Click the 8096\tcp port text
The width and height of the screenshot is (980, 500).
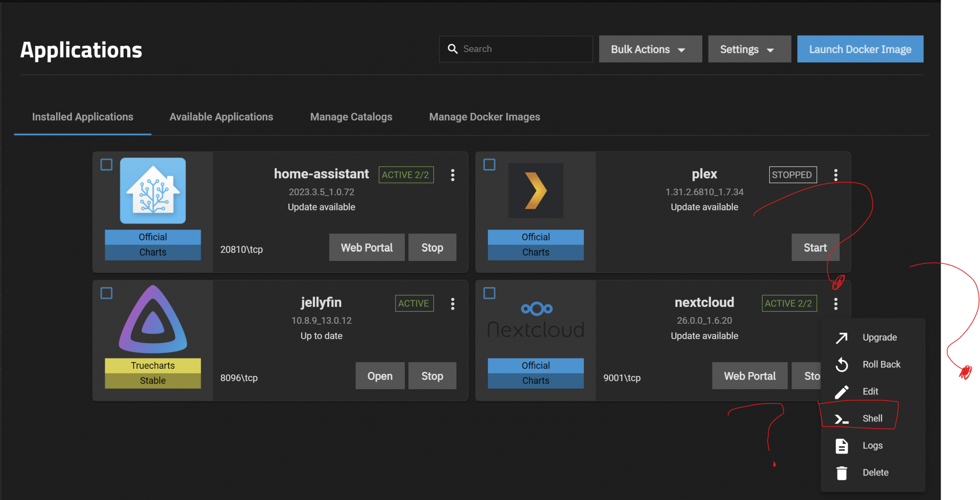[239, 378]
